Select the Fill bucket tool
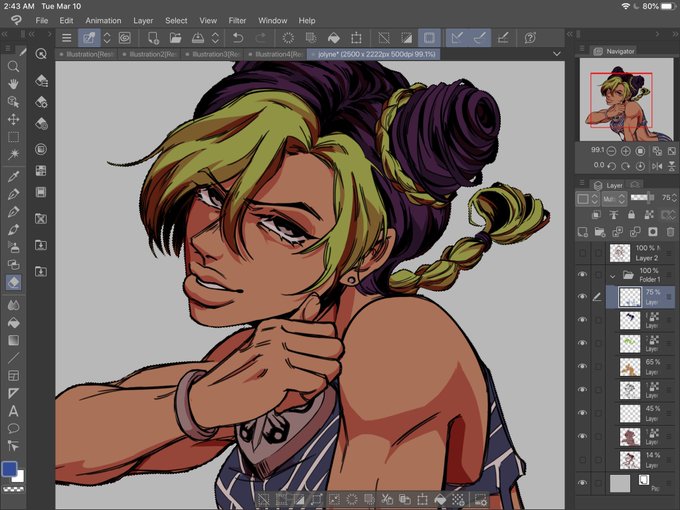This screenshot has width=680, height=510. point(13,323)
